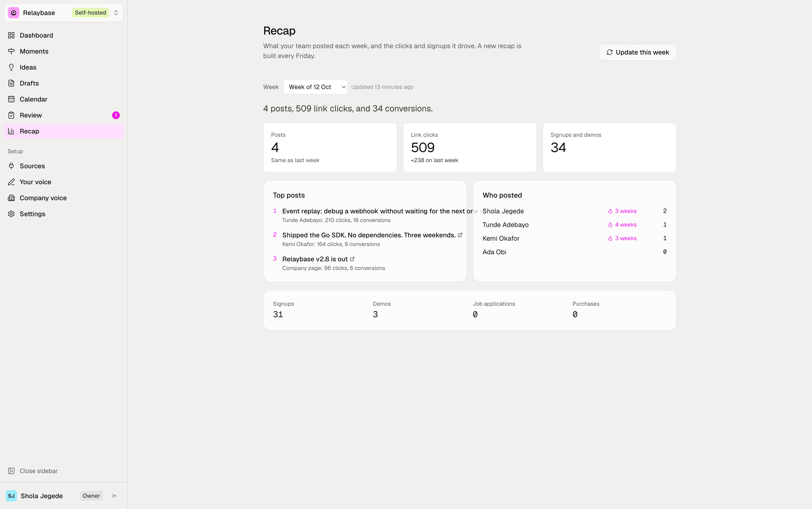Click Kemi Okafor's 3 weeks streak

(x=622, y=238)
